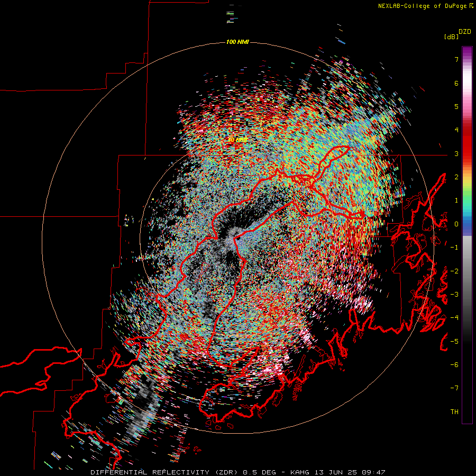Click the -6 value on color scale
This screenshot has width=476, height=476.
454,365
